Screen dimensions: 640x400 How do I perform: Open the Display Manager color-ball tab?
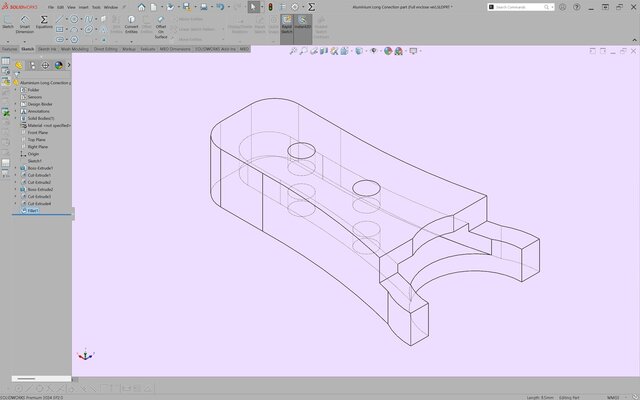coord(57,65)
